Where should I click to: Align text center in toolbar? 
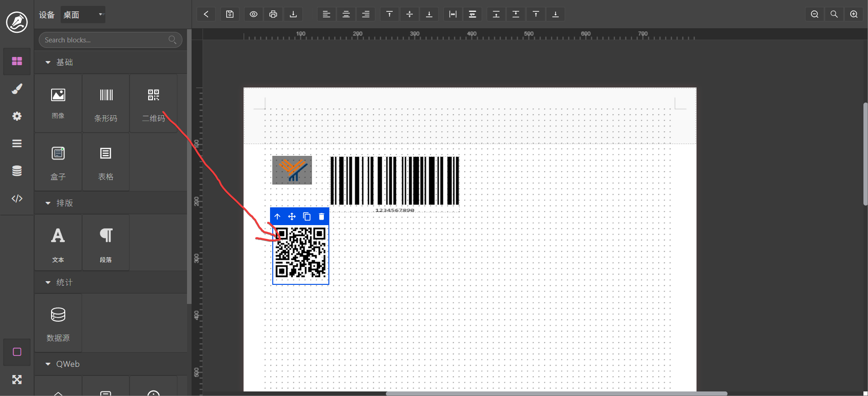click(x=346, y=14)
